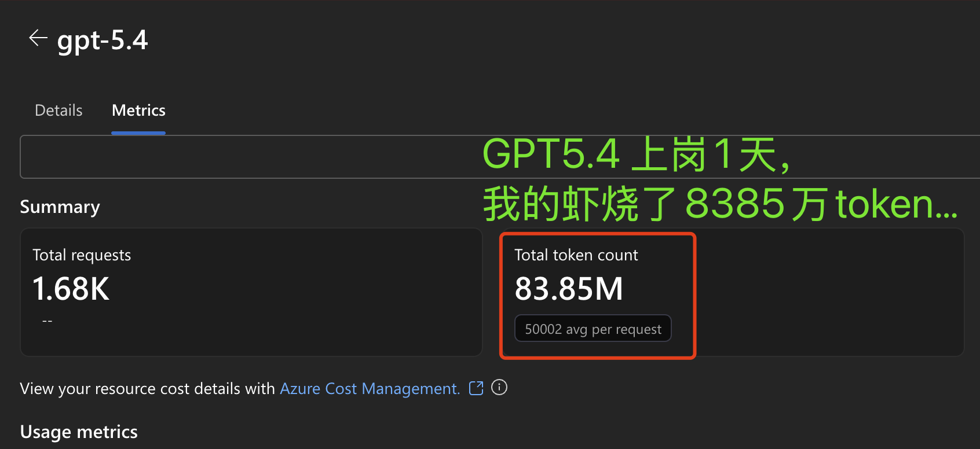
Task: Click the green 8385万 token annotation line
Action: coord(720,204)
